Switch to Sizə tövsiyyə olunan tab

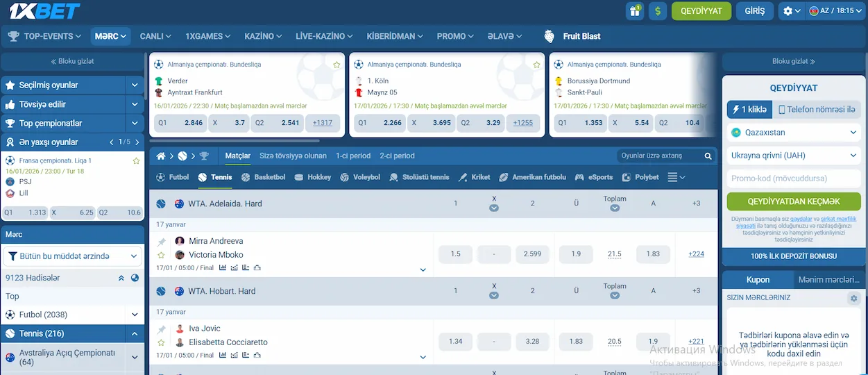click(x=293, y=156)
